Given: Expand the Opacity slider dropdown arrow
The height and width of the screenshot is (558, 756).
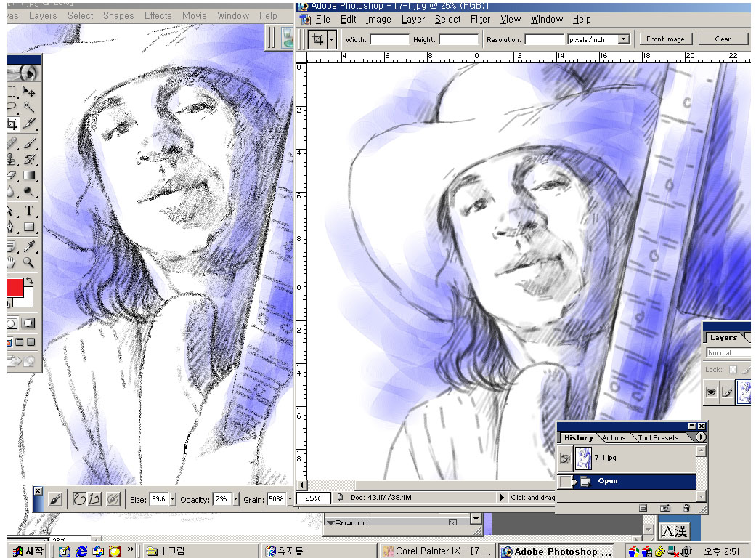Looking at the screenshot, I should pyautogui.click(x=235, y=499).
